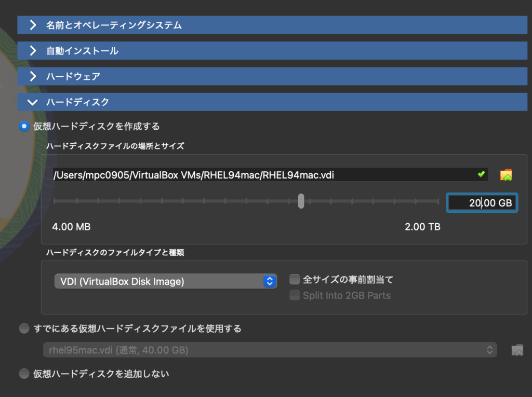Click the 2.00 TB maximum size label

tap(422, 227)
